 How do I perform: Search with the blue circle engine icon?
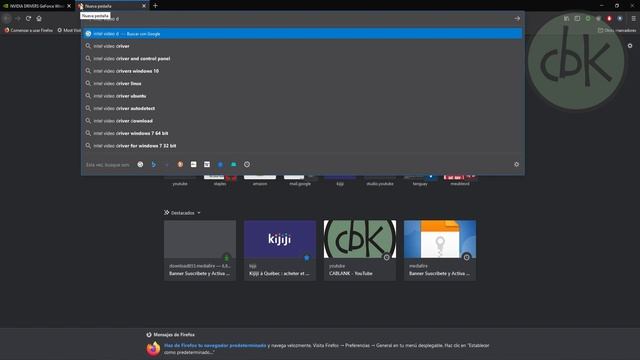click(x=220, y=164)
